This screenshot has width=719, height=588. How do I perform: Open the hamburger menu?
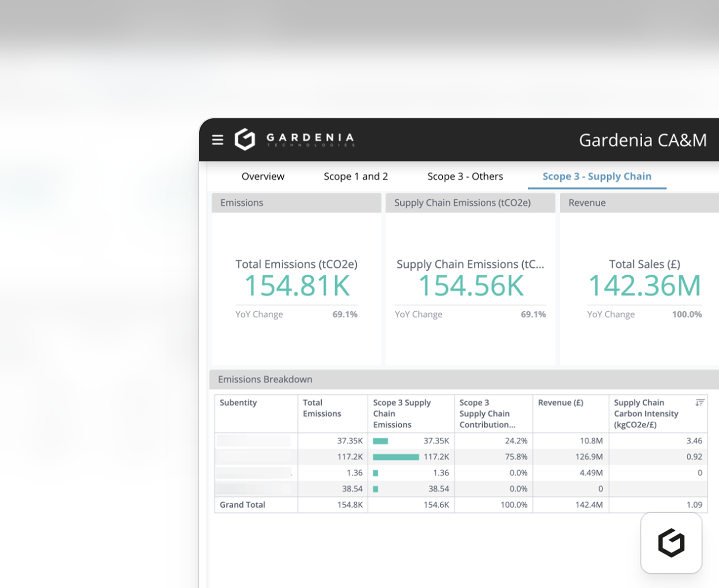pyautogui.click(x=218, y=140)
